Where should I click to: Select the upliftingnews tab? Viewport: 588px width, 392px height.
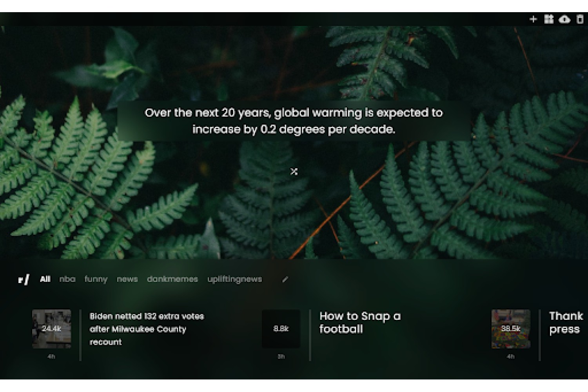pos(235,279)
